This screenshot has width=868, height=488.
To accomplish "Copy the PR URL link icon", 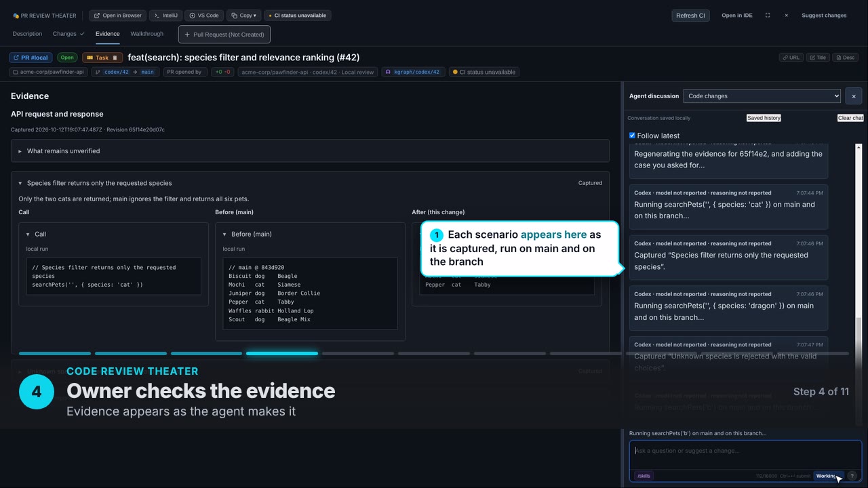I will [x=791, y=58].
